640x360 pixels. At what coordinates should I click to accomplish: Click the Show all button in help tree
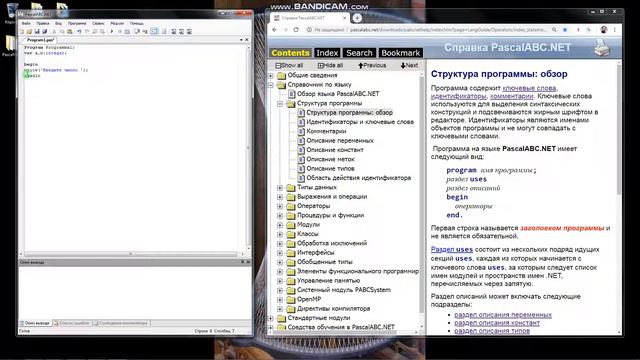tap(289, 65)
